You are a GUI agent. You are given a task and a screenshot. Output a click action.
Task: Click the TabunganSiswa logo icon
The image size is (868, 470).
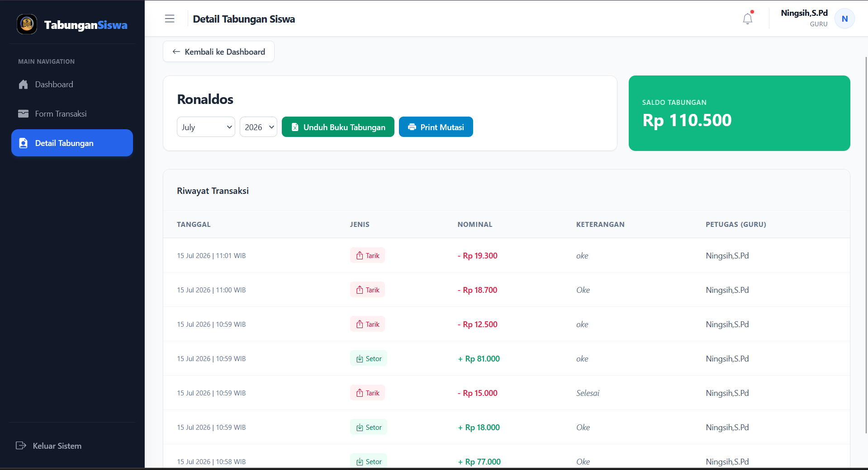point(27,24)
